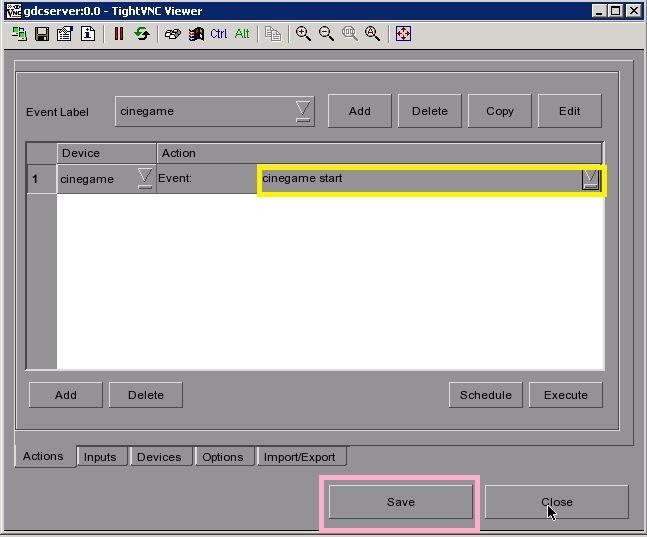Toggle the Ctrl key button

point(219,33)
